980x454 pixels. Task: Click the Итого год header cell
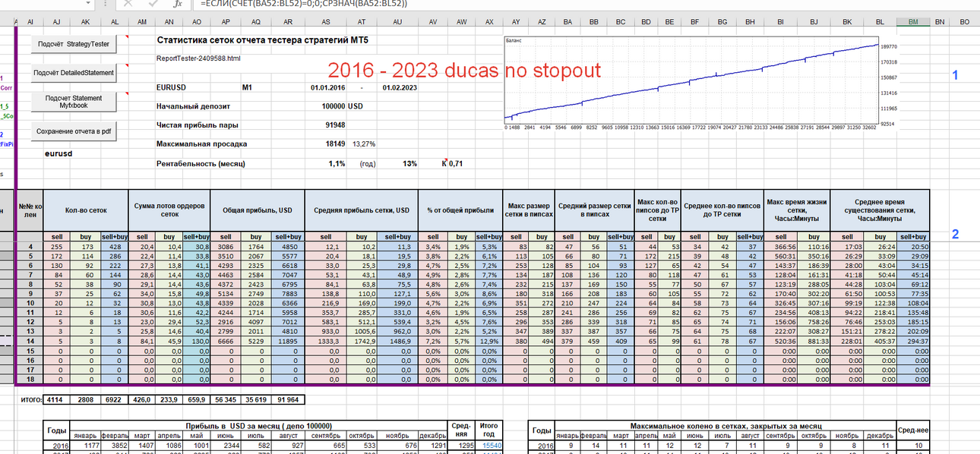pyautogui.click(x=489, y=431)
